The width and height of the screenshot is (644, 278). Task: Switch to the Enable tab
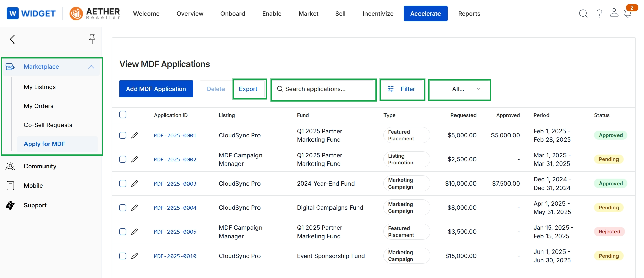pos(272,14)
